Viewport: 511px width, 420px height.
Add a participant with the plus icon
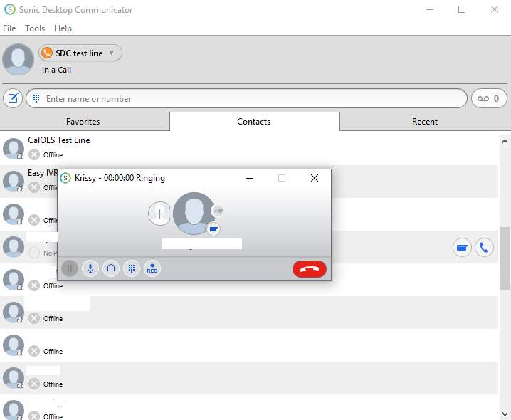tap(159, 214)
